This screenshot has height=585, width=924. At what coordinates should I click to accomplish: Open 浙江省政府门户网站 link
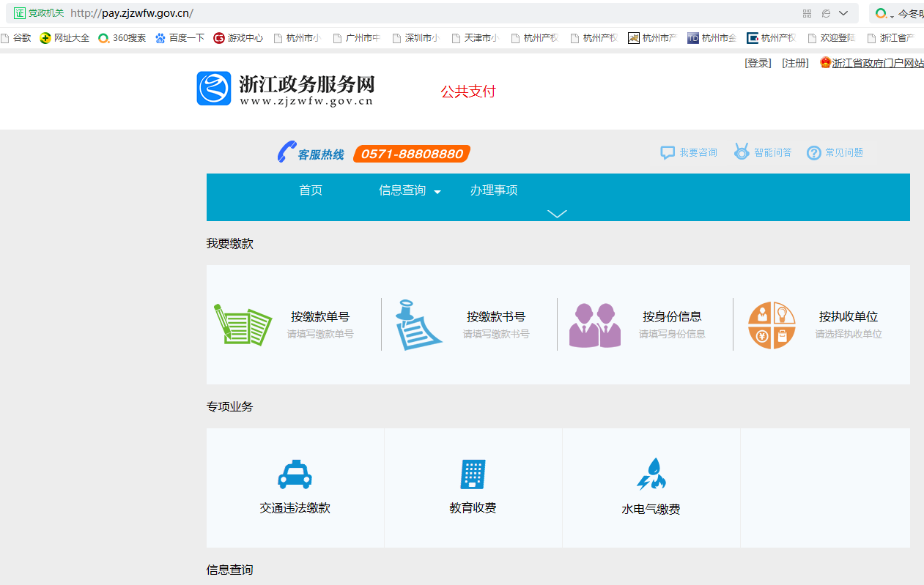pos(878,63)
